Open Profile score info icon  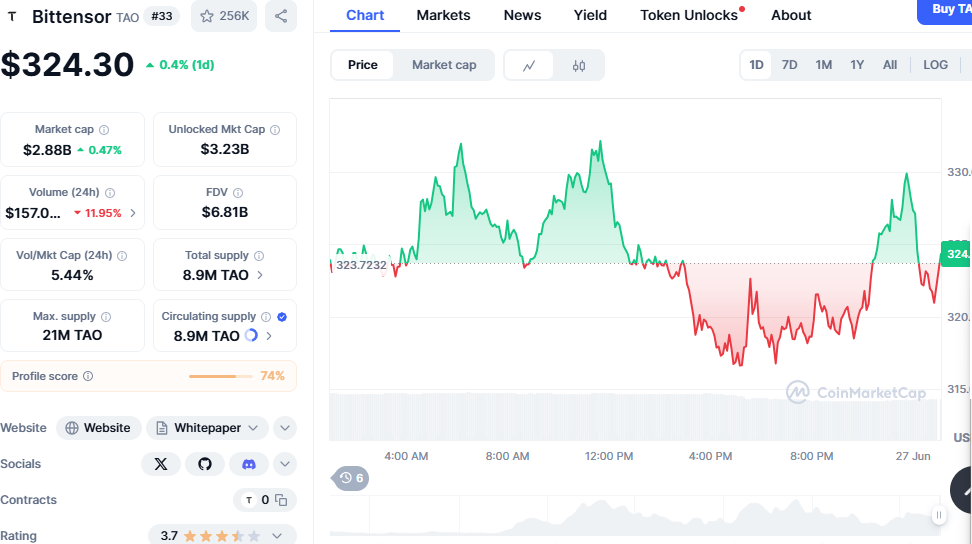pyautogui.click(x=88, y=376)
